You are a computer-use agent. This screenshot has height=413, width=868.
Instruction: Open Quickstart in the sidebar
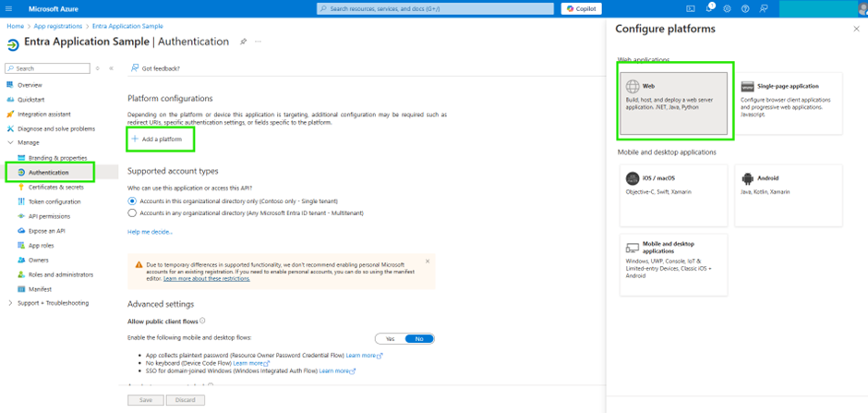pyautogui.click(x=31, y=100)
